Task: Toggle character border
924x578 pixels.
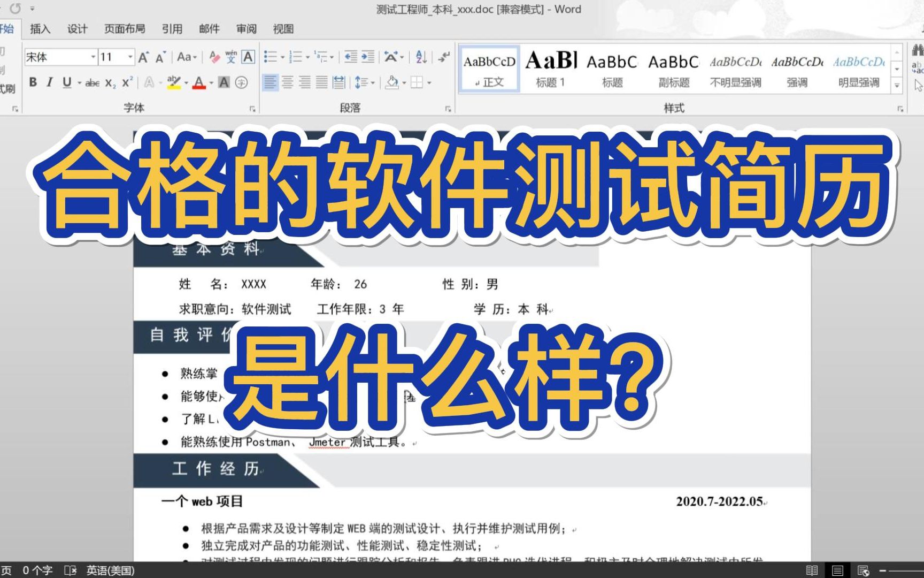Action: [248, 57]
